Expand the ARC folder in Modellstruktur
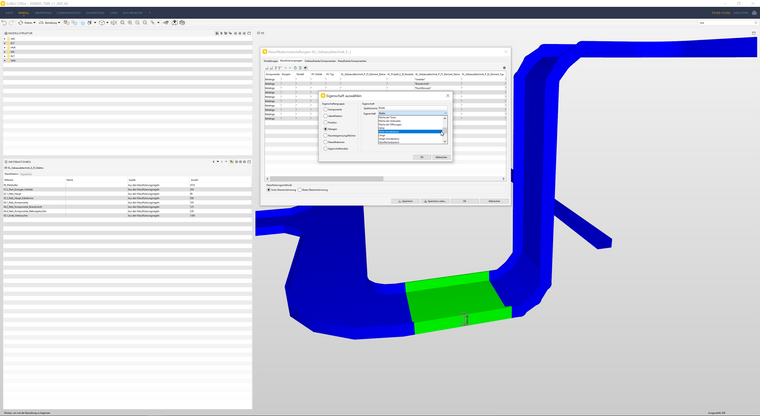 coord(5,39)
